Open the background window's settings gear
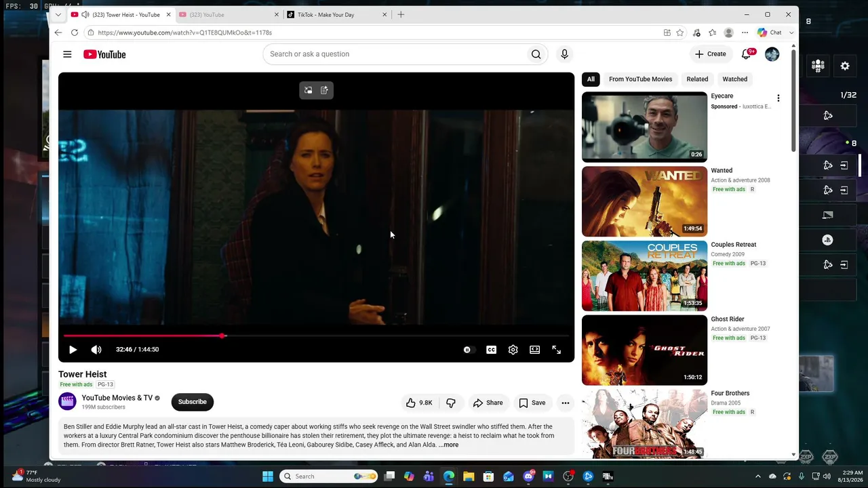The image size is (868, 488). [845, 66]
